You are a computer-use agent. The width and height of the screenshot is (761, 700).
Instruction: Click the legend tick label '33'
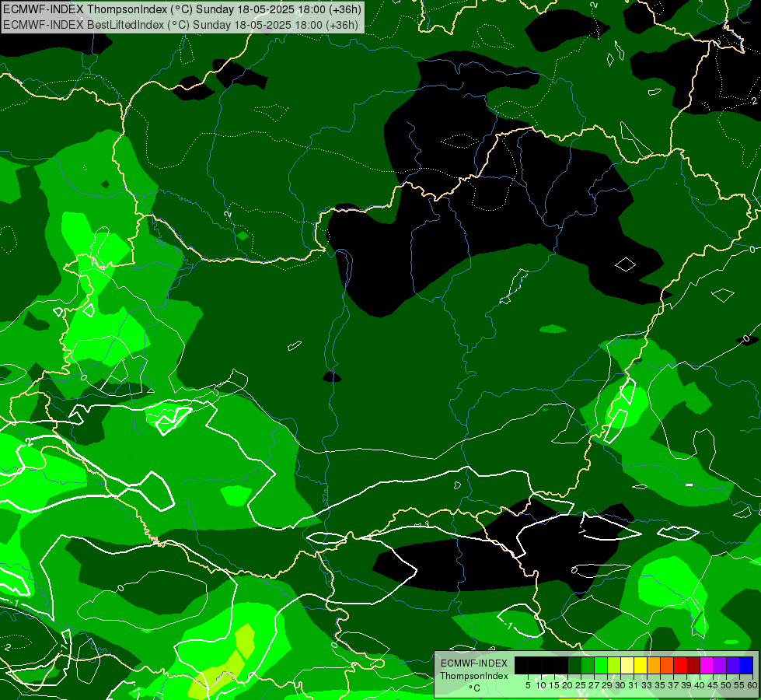647,685
